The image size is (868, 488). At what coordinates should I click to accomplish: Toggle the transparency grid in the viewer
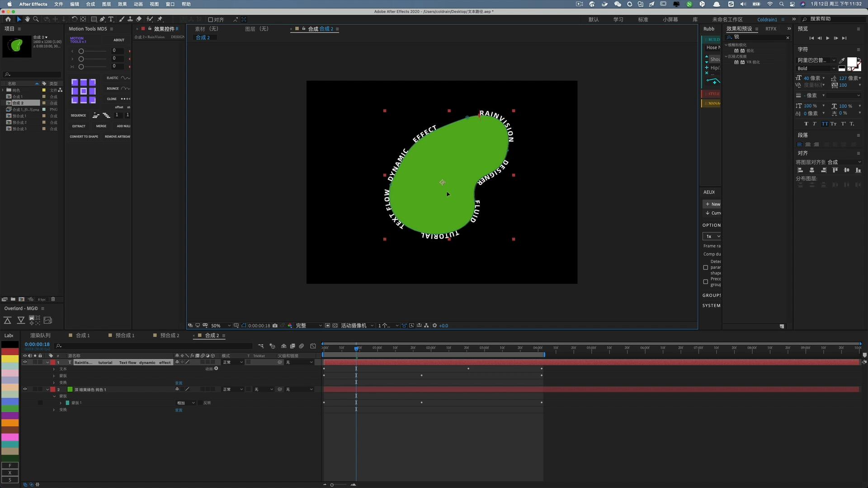click(335, 326)
